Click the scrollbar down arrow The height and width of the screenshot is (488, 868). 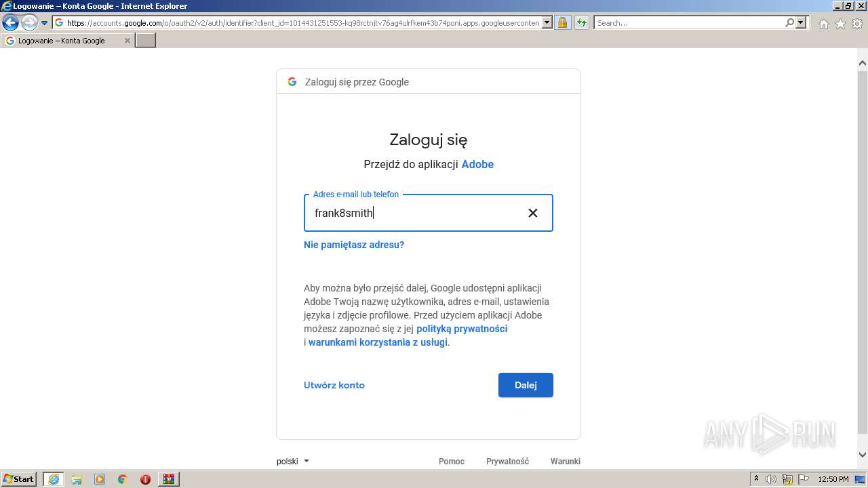click(x=863, y=455)
